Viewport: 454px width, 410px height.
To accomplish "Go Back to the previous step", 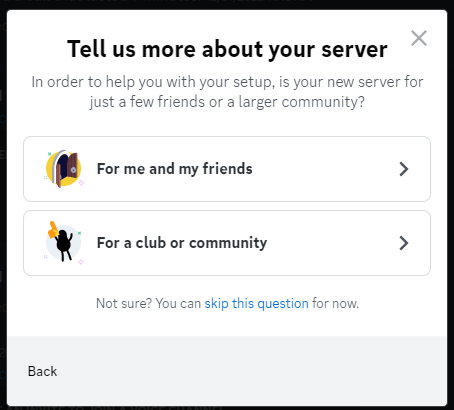I will point(42,371).
